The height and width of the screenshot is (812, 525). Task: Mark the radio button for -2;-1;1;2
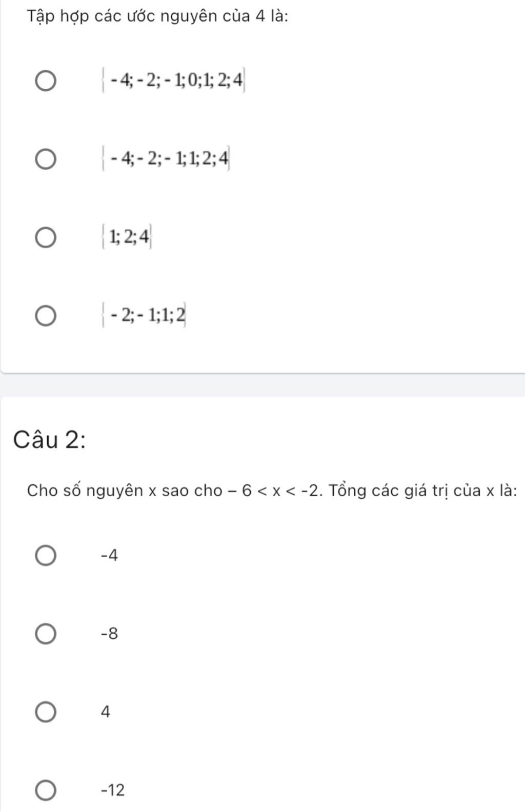(46, 315)
